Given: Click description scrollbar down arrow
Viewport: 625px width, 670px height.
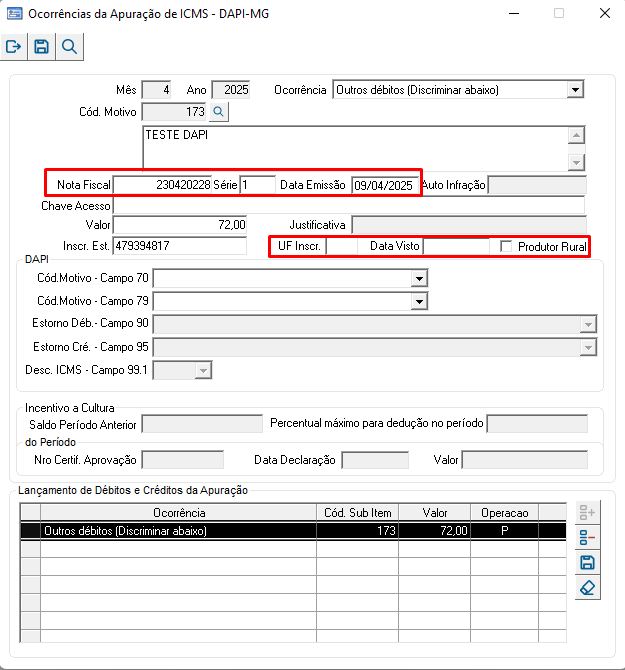Looking at the screenshot, I should point(576,162).
